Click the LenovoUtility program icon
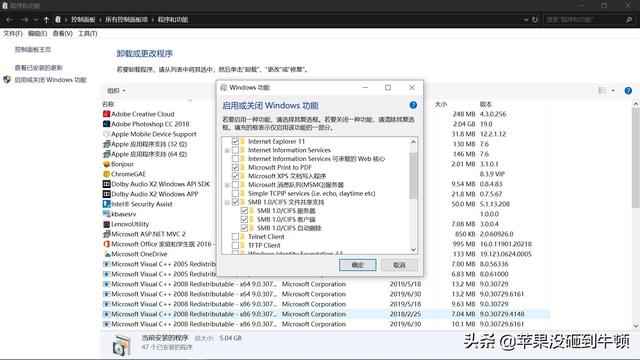The image size is (640, 360). (107, 224)
